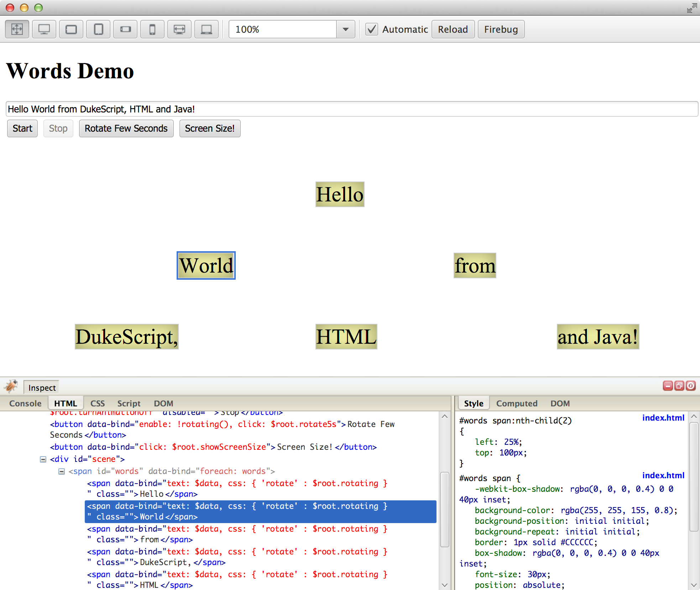Click the Firebug bug icon

[11, 386]
